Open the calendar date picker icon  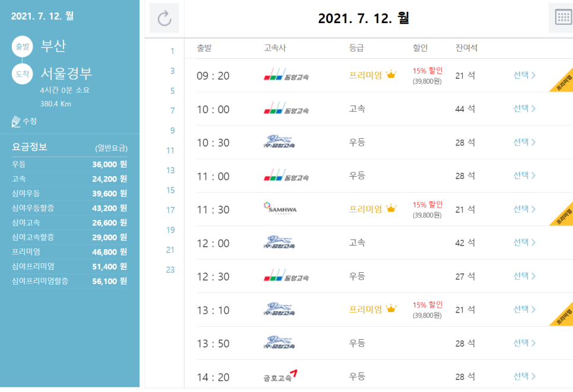562,17
